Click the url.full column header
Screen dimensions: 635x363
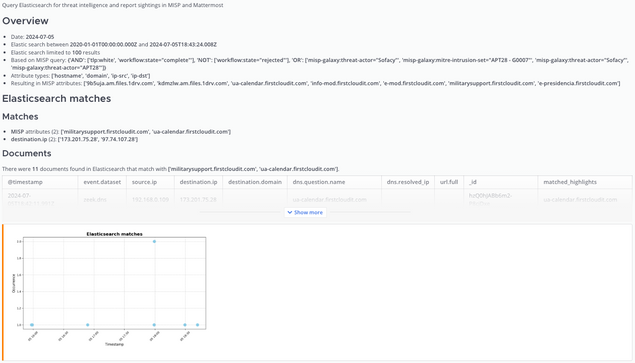pos(449,182)
